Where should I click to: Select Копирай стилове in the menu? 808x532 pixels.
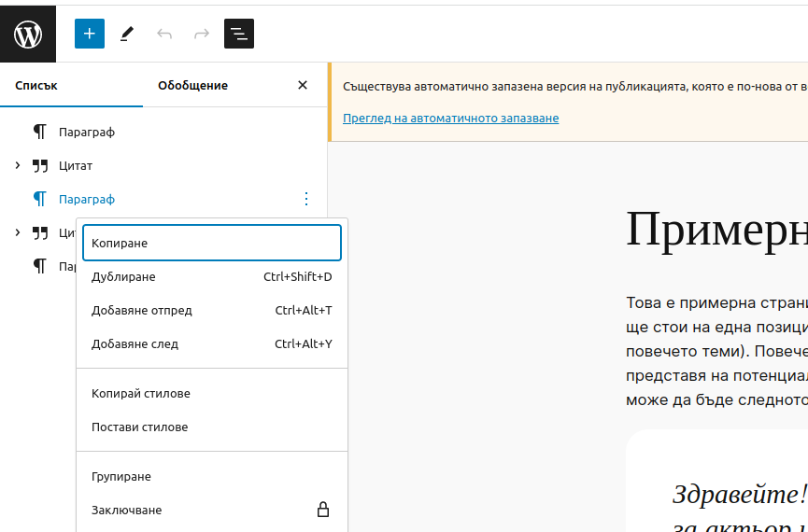(212, 393)
